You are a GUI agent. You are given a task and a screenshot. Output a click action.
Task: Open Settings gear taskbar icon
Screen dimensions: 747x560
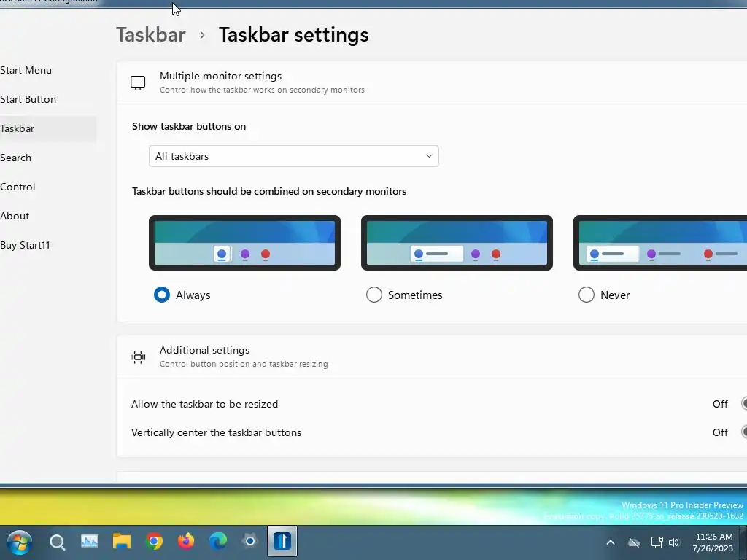pyautogui.click(x=250, y=541)
